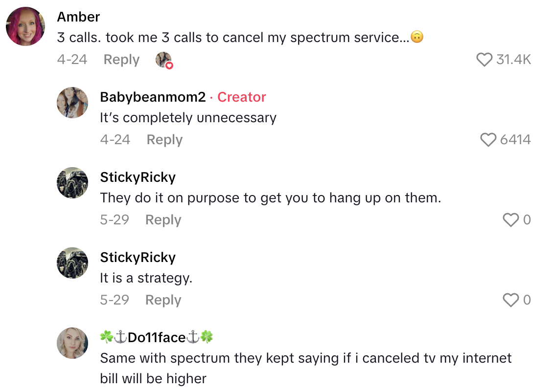Open Amber's profile picture
This screenshot has height=392, width=554.
(x=25, y=25)
